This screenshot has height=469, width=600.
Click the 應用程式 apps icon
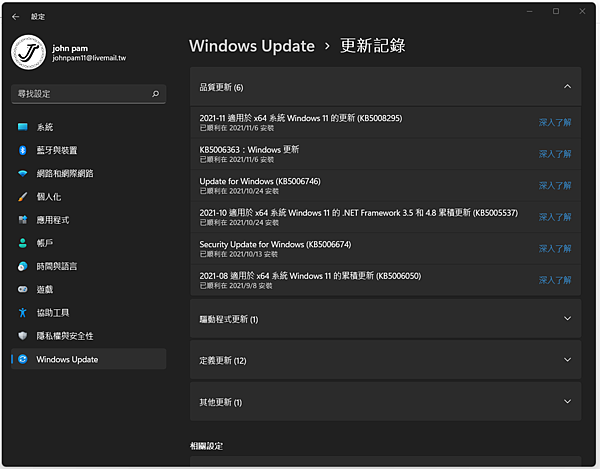23,220
